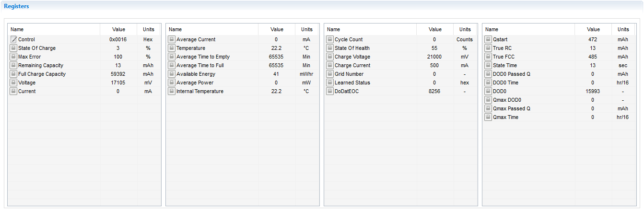
Task: Click the lock icon next to Learned Status
Action: 330,83
